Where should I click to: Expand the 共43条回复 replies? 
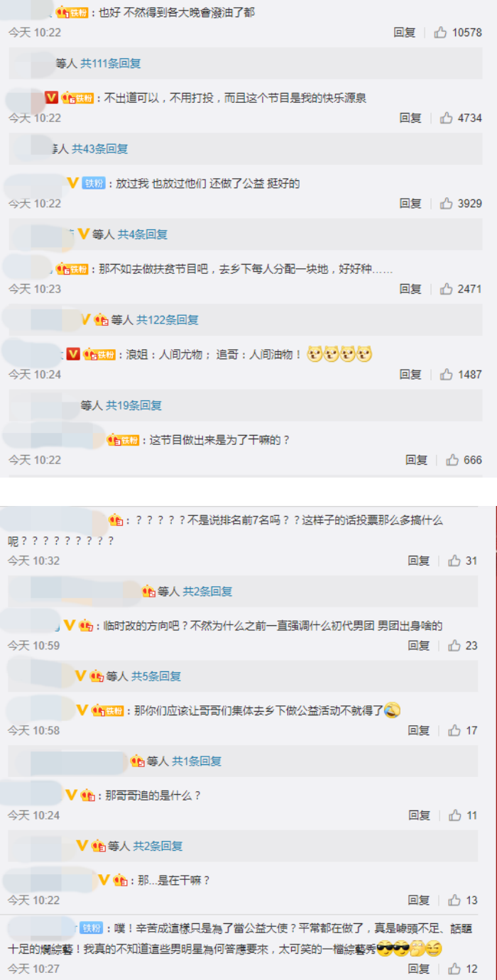tap(100, 149)
